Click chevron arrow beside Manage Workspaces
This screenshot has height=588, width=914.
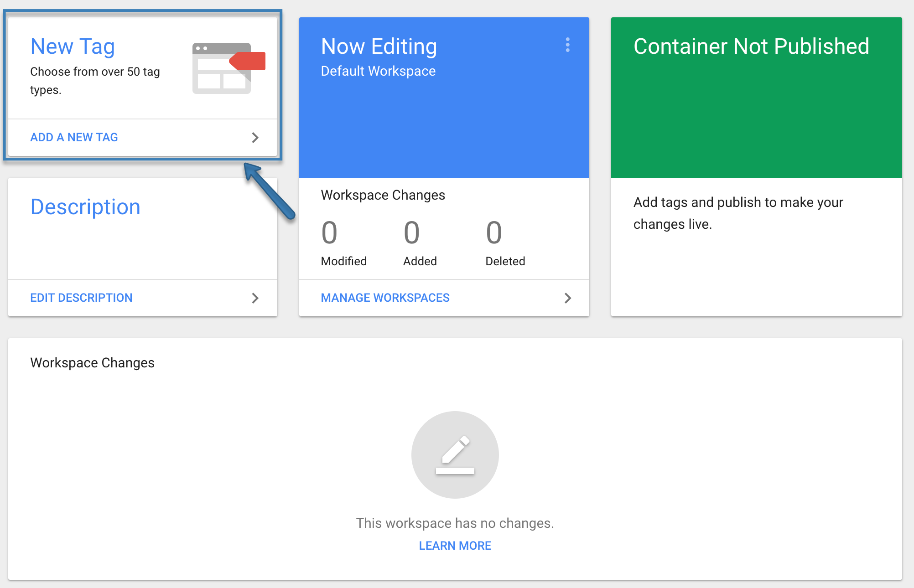(x=567, y=298)
